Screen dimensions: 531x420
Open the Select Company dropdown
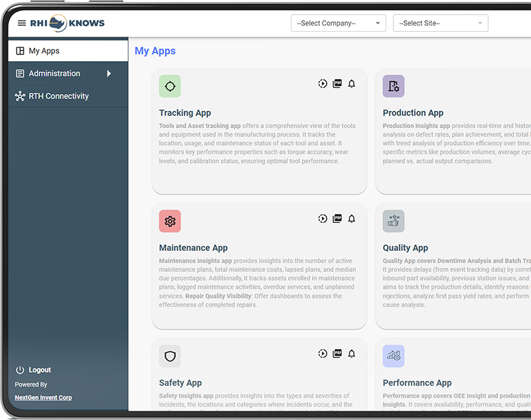[x=339, y=23]
